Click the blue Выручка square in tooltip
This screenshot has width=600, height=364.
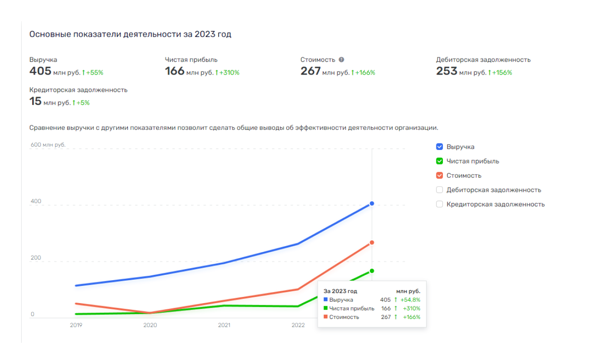(x=326, y=300)
